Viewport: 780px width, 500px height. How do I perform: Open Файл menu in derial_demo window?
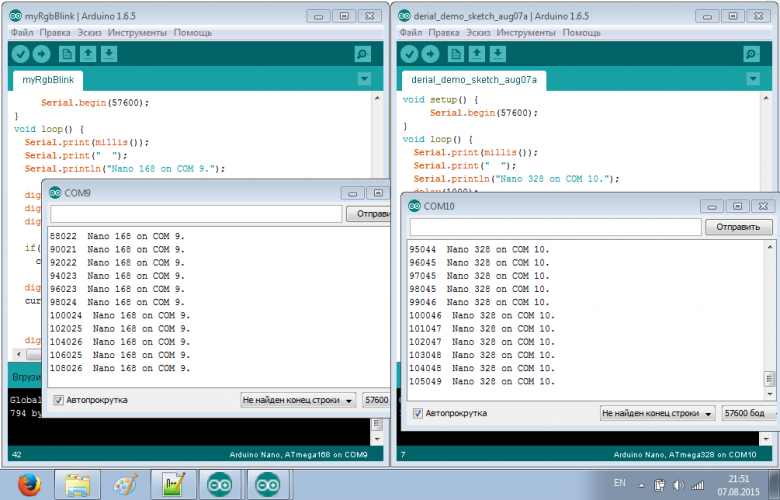411,33
